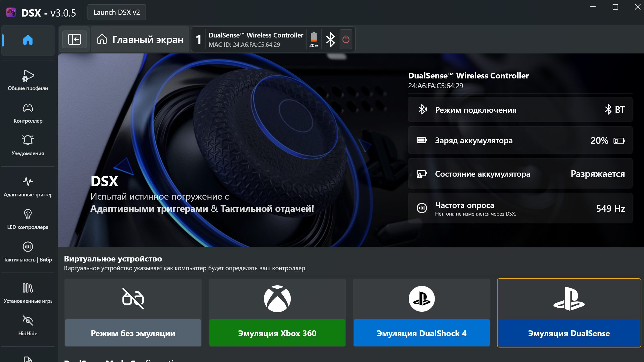644x362 pixels.
Task: Open Тактильность | Вибр section
Action: pos(28,252)
